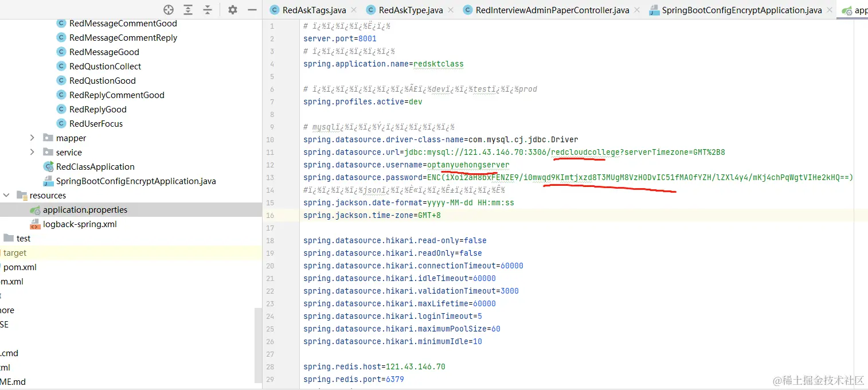Viewport: 868px width, 390px height.
Task: Select pom.xml in the project tree
Action: [x=20, y=267]
